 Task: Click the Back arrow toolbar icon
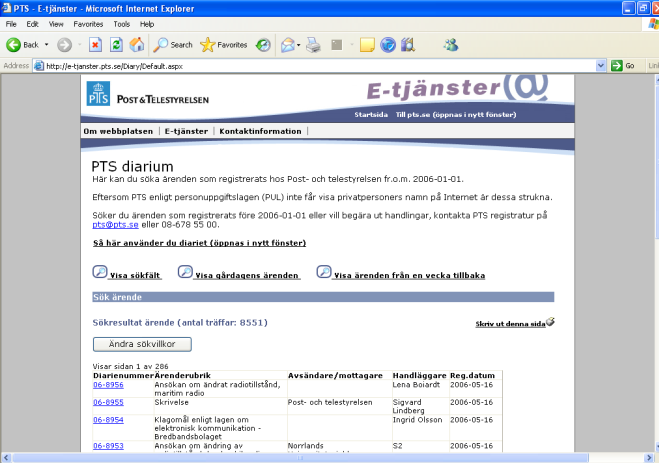(13, 45)
